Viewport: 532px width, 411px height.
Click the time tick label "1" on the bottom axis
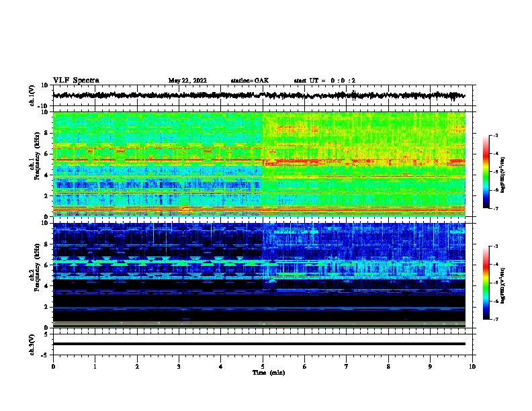point(95,367)
